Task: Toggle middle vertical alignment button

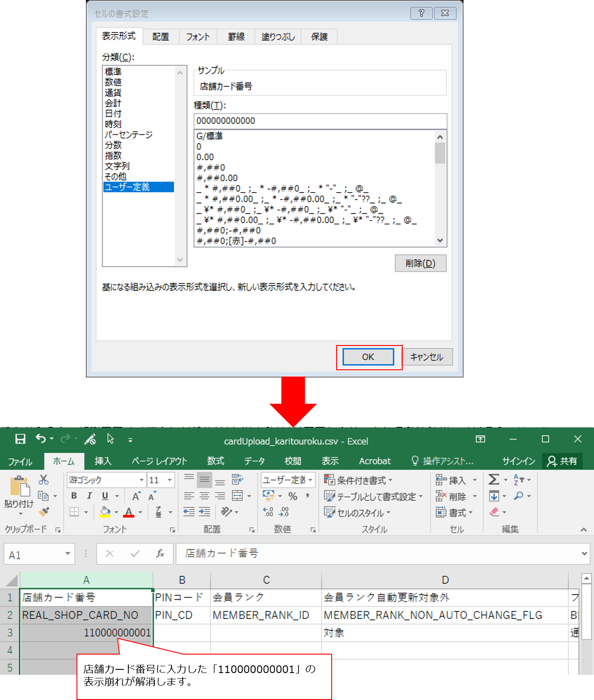Action: point(204,480)
